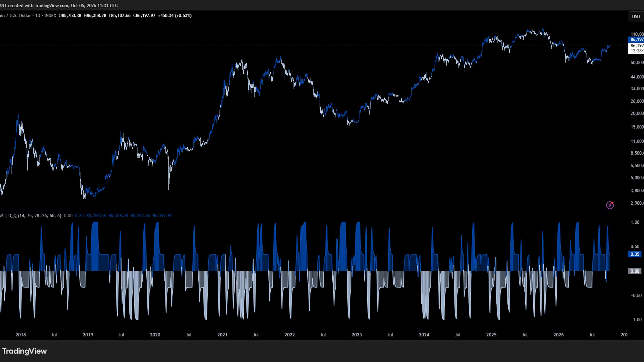Screen dimensions: 644x362
Task: Click the 2018 time axis label
Action: tap(21, 335)
